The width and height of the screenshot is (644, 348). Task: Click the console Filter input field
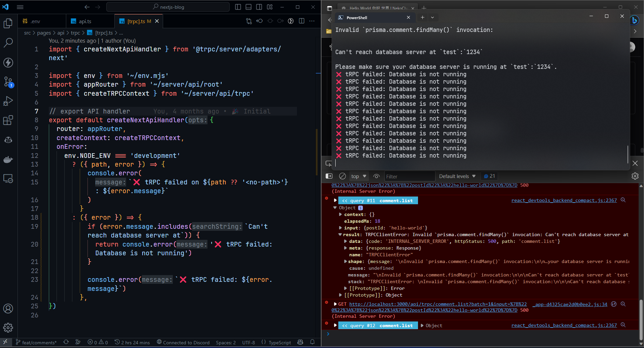click(x=409, y=176)
